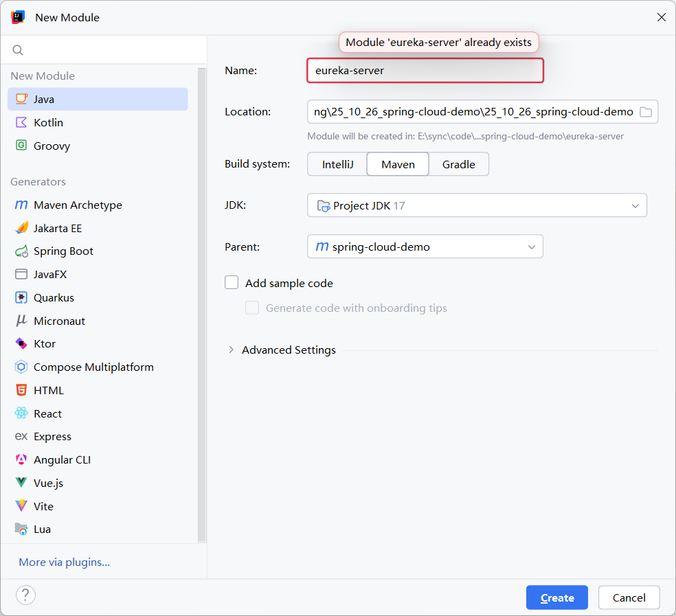Image resolution: width=676 pixels, height=616 pixels.
Task: Open the More via plugins link
Action: point(65,562)
